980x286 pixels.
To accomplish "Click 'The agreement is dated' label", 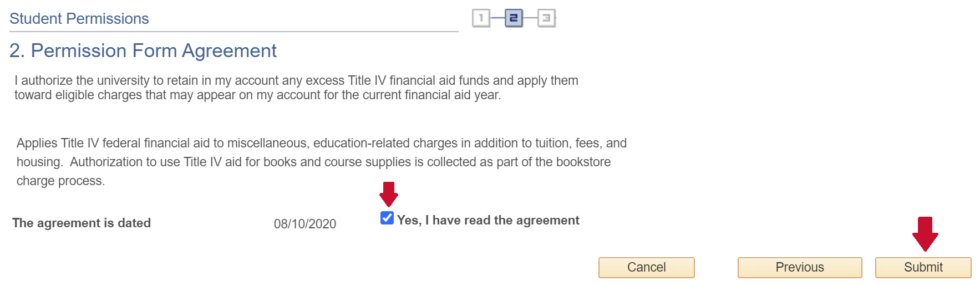I will (82, 223).
